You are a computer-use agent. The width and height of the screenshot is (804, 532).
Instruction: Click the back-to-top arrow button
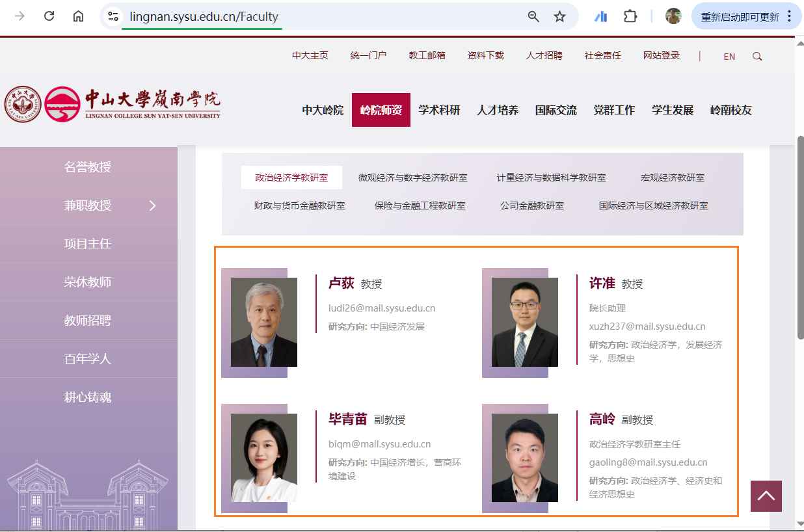[x=766, y=496]
